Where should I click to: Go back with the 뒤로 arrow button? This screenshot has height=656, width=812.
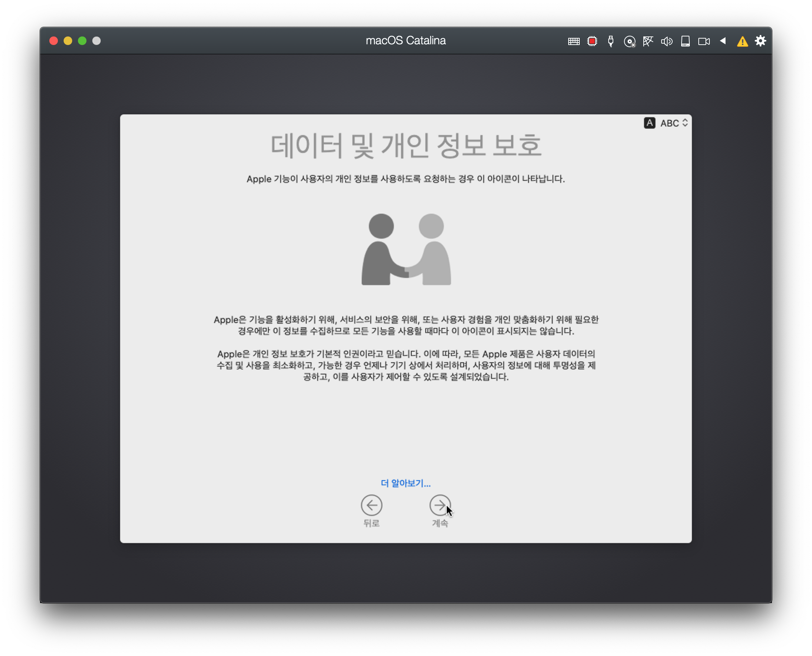371,505
